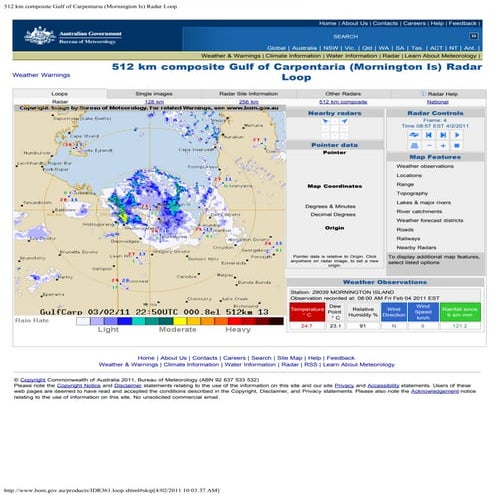The width and height of the screenshot is (495, 495).
Task: Open the Acknowledgement notice link
Action: click(435, 391)
